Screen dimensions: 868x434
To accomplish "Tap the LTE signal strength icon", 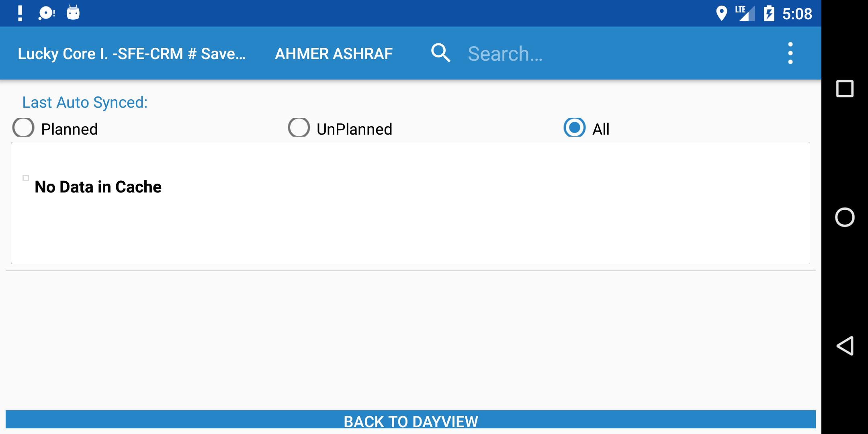I will (745, 13).
